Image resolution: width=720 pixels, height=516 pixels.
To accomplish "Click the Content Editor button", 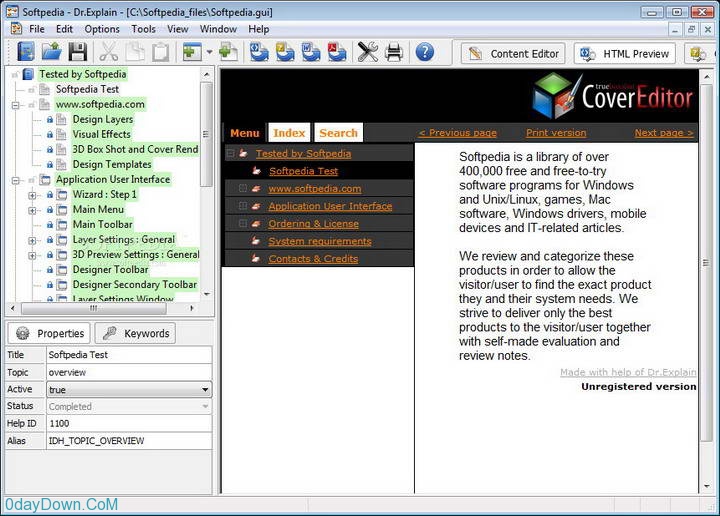I will tap(513, 54).
